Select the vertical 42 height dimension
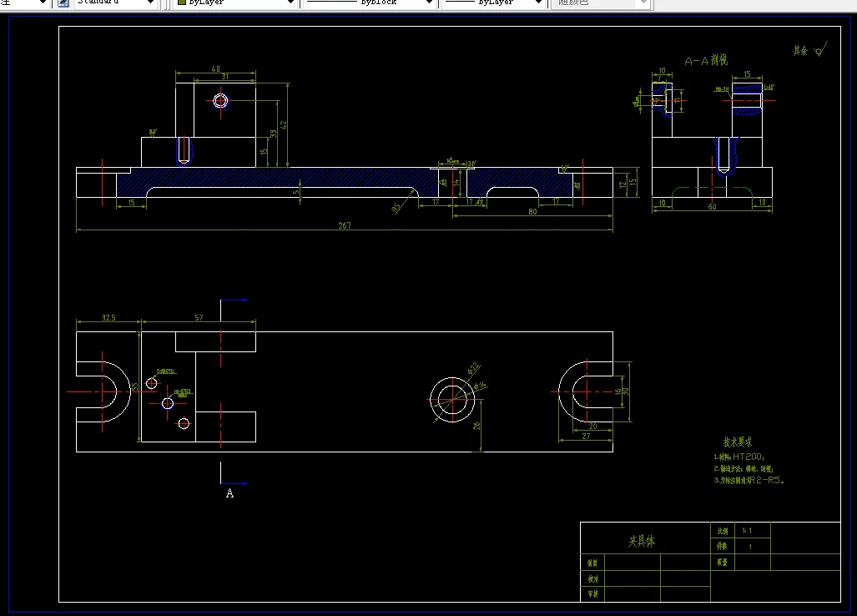This screenshot has width=857, height=616. click(x=283, y=124)
